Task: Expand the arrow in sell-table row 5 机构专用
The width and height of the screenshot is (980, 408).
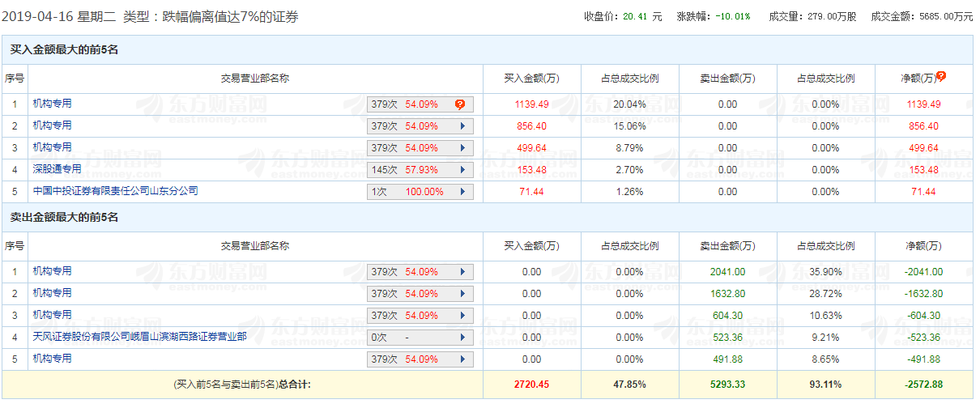Action: [462, 359]
